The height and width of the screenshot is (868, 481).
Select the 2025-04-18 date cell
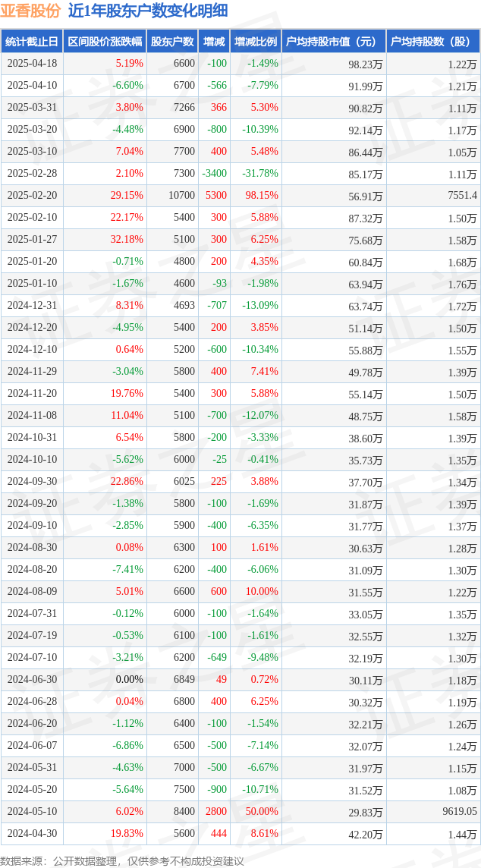(x=32, y=64)
